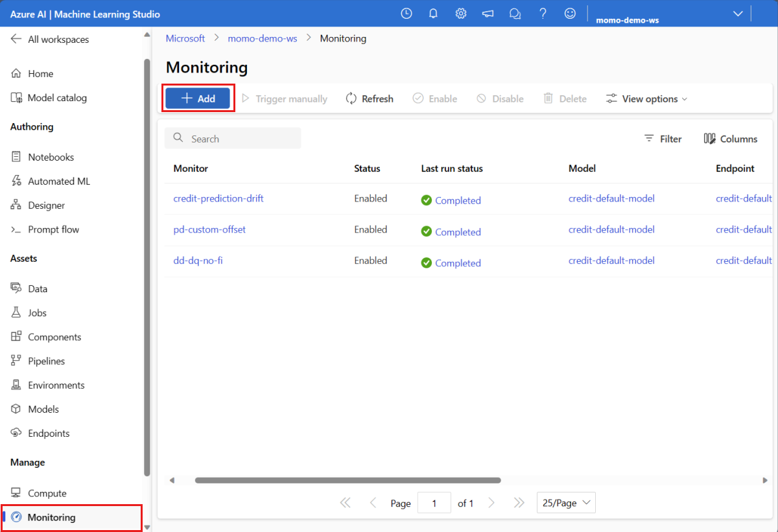Open the Columns chooser
The height and width of the screenshot is (532, 778).
pyautogui.click(x=731, y=139)
